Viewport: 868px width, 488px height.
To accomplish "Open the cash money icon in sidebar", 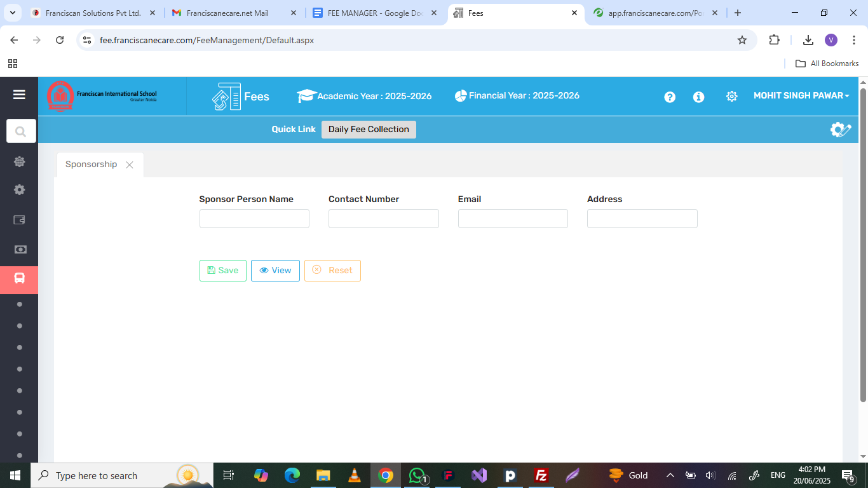I will [x=20, y=250].
